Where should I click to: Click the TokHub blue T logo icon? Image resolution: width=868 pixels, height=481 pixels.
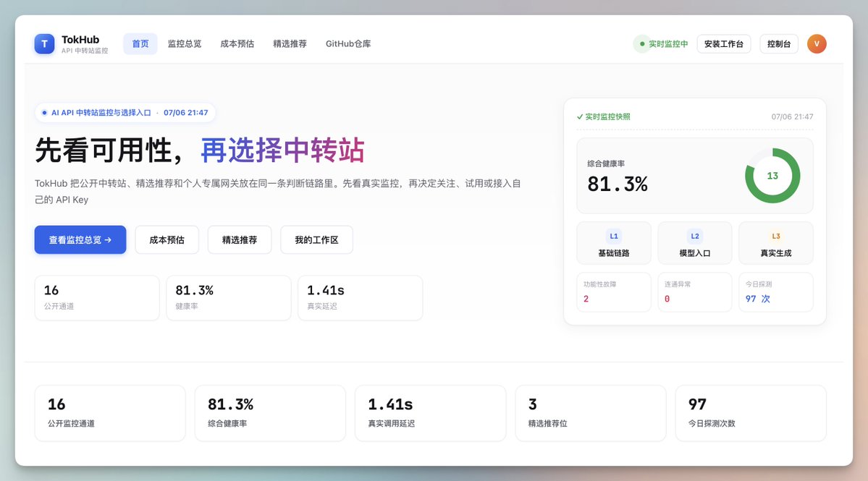click(44, 43)
